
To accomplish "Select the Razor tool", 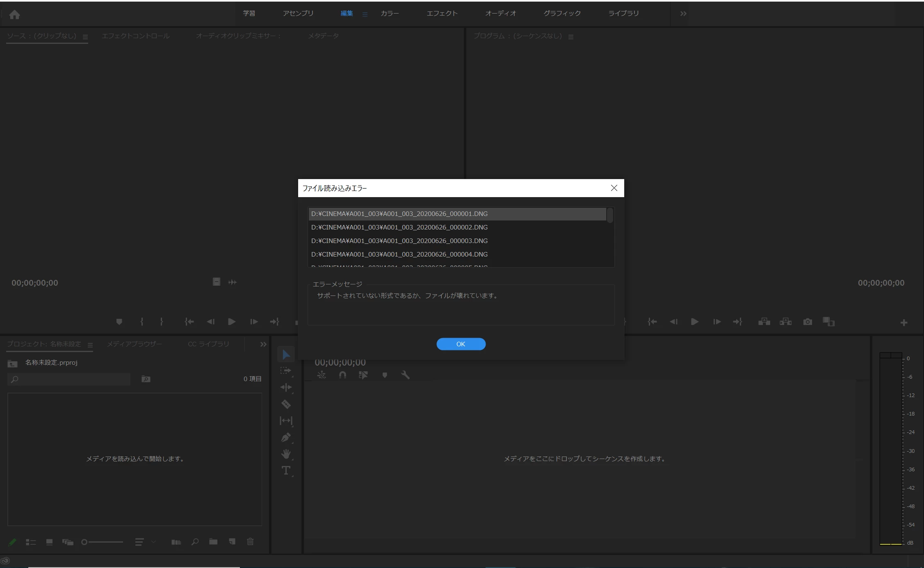I will pyautogui.click(x=286, y=404).
